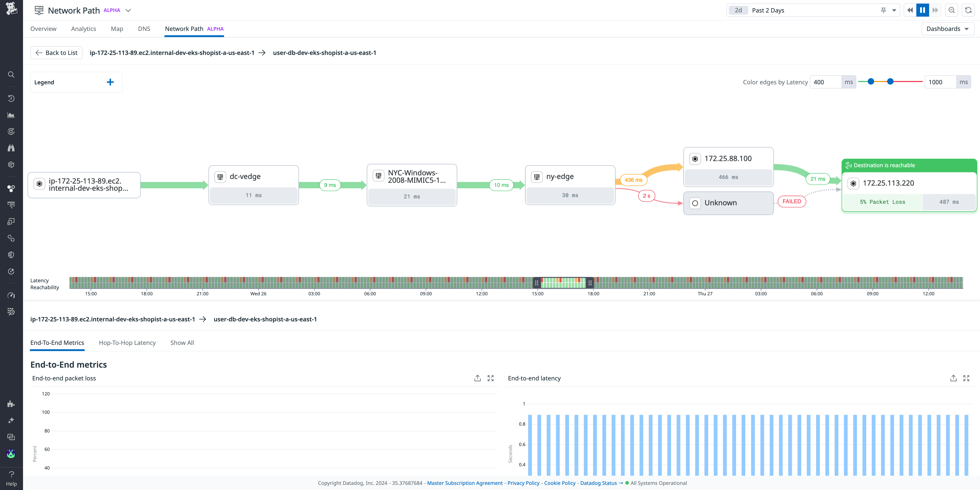Open the time range dropdown arrow
Screen dimensions: 980x490
point(894,10)
